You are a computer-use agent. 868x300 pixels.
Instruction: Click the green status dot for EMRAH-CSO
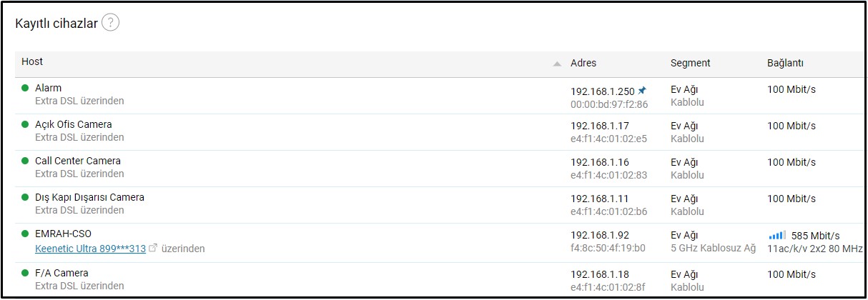point(25,234)
